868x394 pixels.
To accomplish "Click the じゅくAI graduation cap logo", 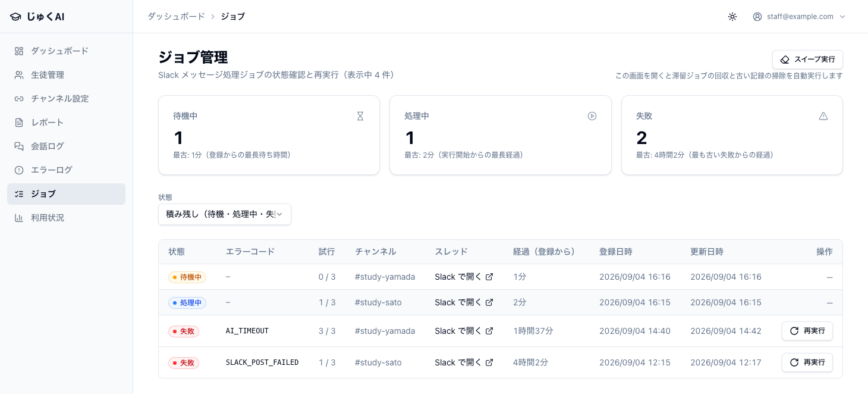I will coord(15,17).
